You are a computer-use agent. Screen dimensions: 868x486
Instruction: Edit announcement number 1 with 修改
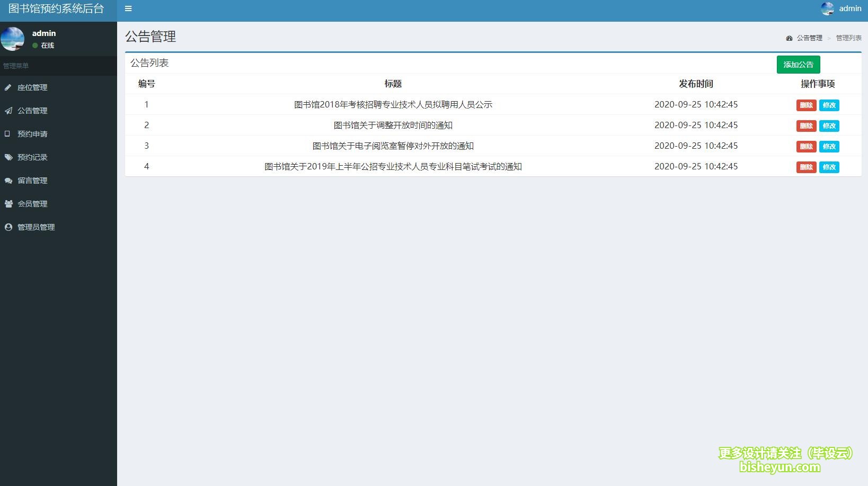(829, 105)
